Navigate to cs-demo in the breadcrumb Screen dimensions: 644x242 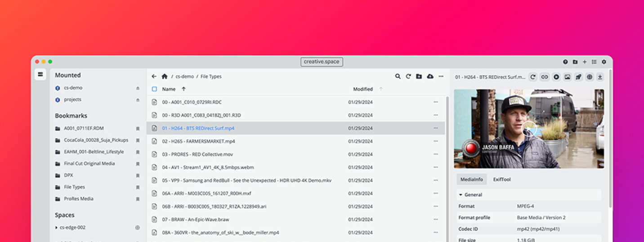click(185, 76)
